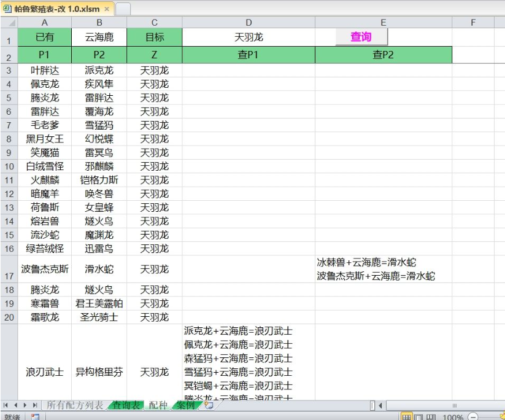Switch to Page Layout view

coord(418,417)
